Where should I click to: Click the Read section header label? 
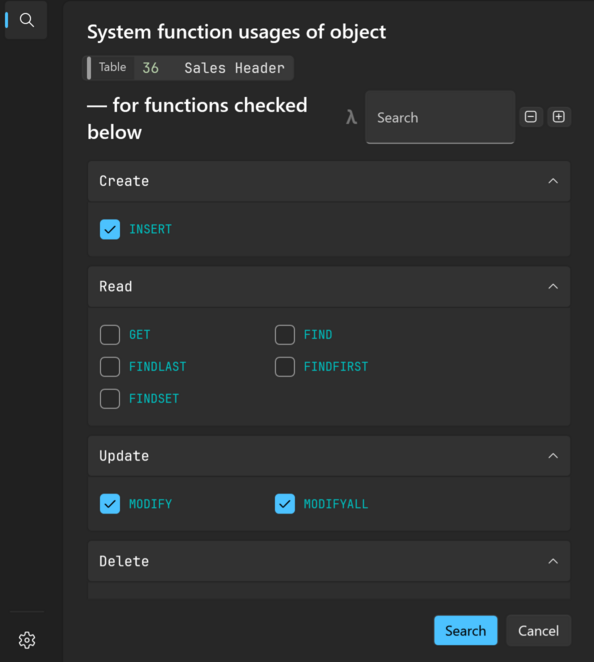(116, 287)
